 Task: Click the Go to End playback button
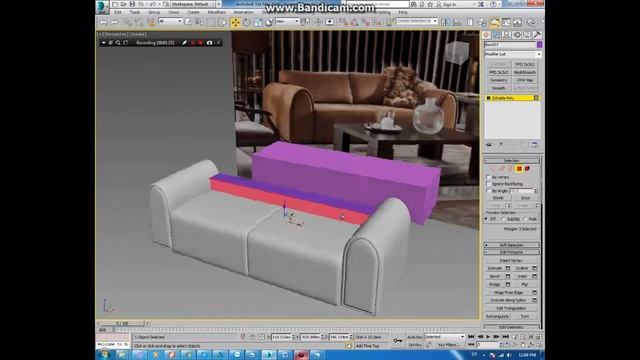pyautogui.click(x=505, y=337)
